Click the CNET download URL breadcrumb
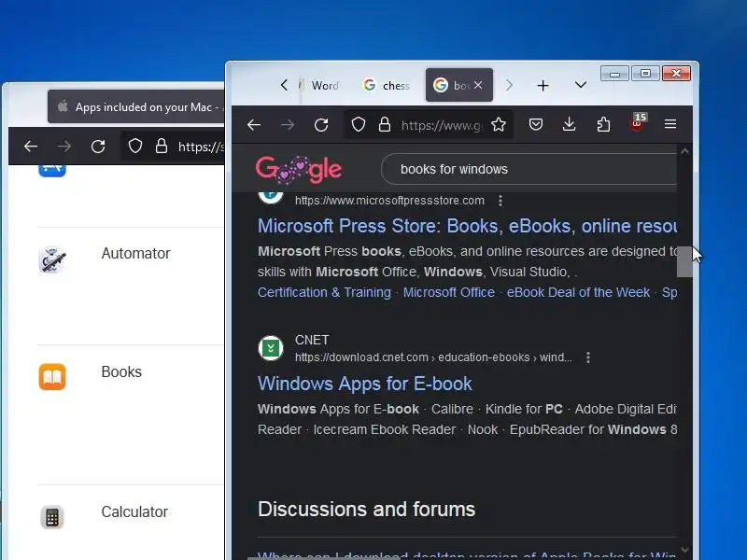Screen dimensions: 747x560 click(433, 357)
